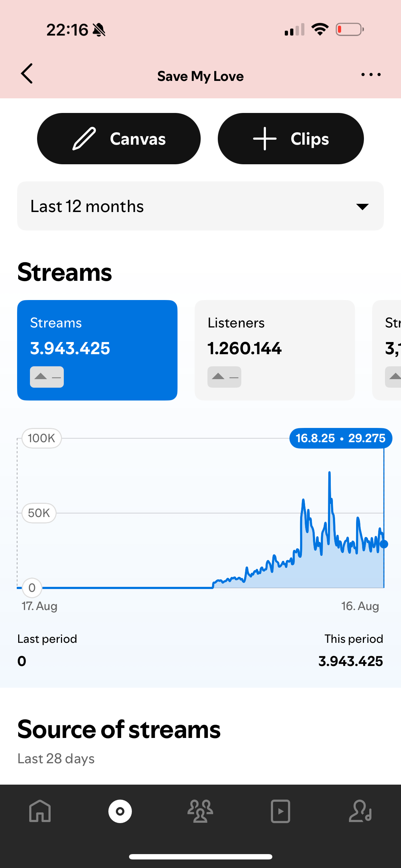Tap the 50K axis label

pos(39,513)
